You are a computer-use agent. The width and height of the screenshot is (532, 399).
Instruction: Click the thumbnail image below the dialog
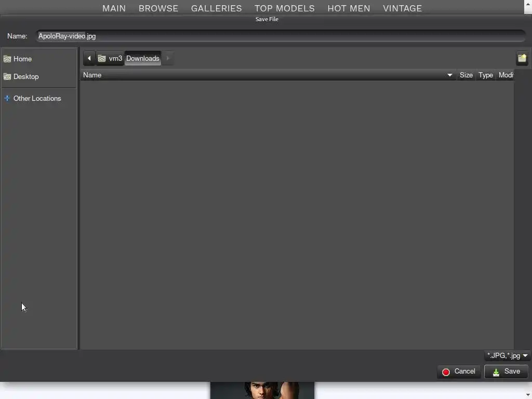click(262, 390)
